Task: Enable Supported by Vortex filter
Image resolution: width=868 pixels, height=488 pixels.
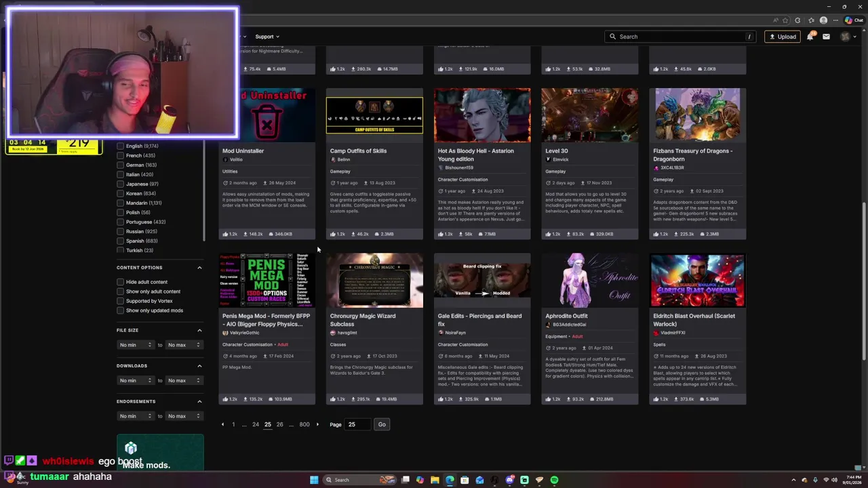Action: [120, 301]
